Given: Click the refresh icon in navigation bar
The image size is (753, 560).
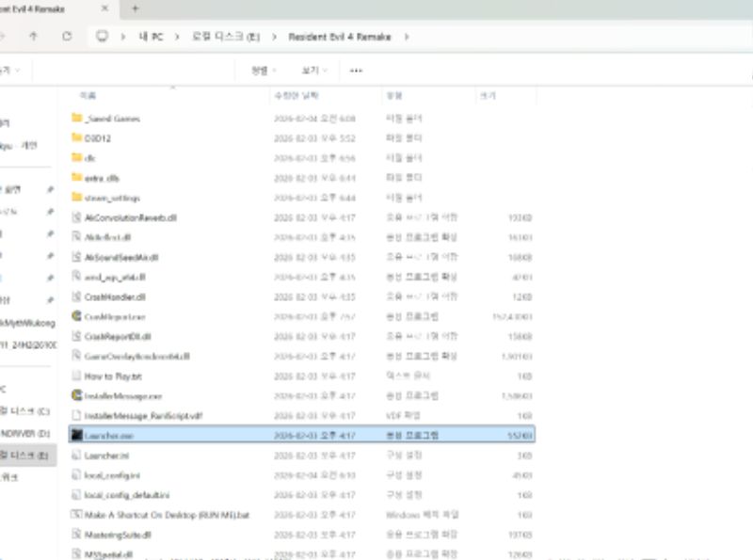Looking at the screenshot, I should point(67,37).
